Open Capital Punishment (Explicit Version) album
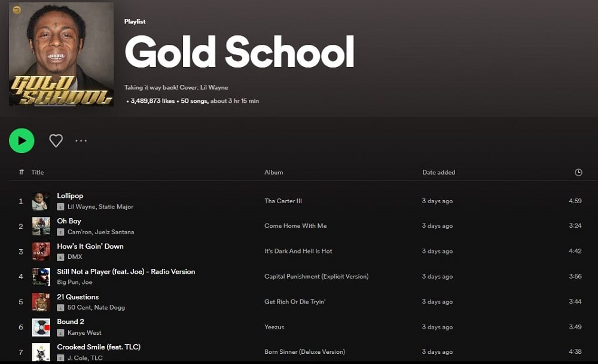This screenshot has width=598, height=364. pos(316,276)
